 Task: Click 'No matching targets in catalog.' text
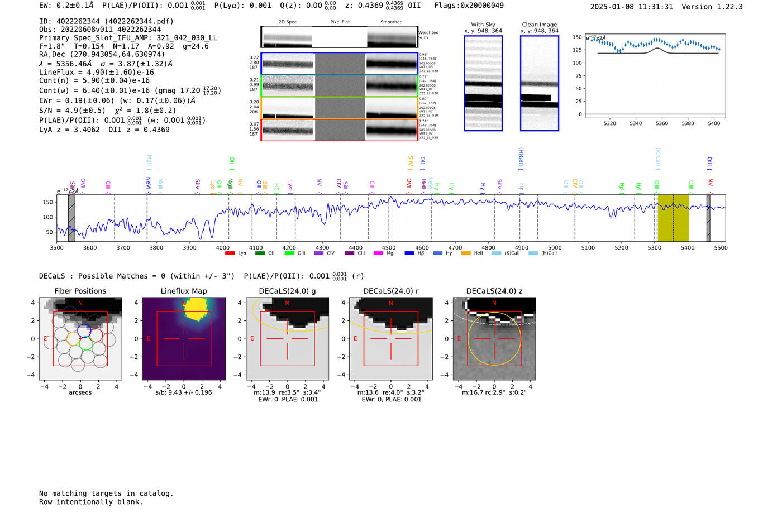(x=106, y=493)
